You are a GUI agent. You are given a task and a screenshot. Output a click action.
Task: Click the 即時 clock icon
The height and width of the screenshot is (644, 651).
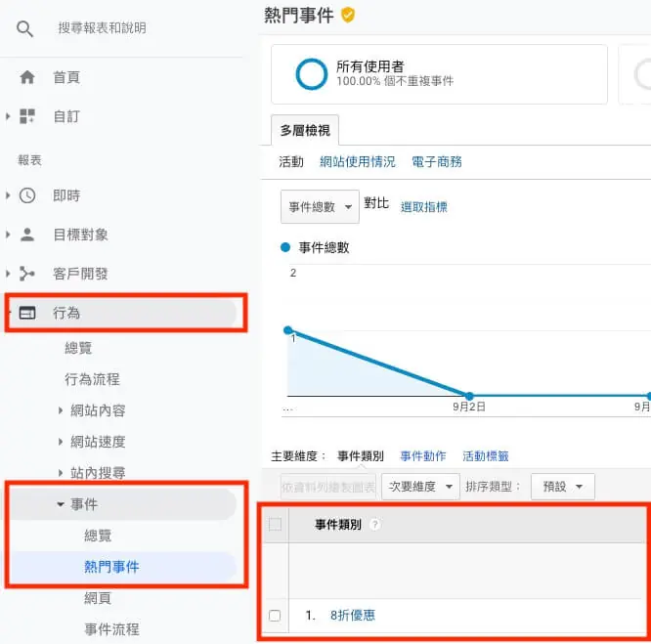coord(27,195)
